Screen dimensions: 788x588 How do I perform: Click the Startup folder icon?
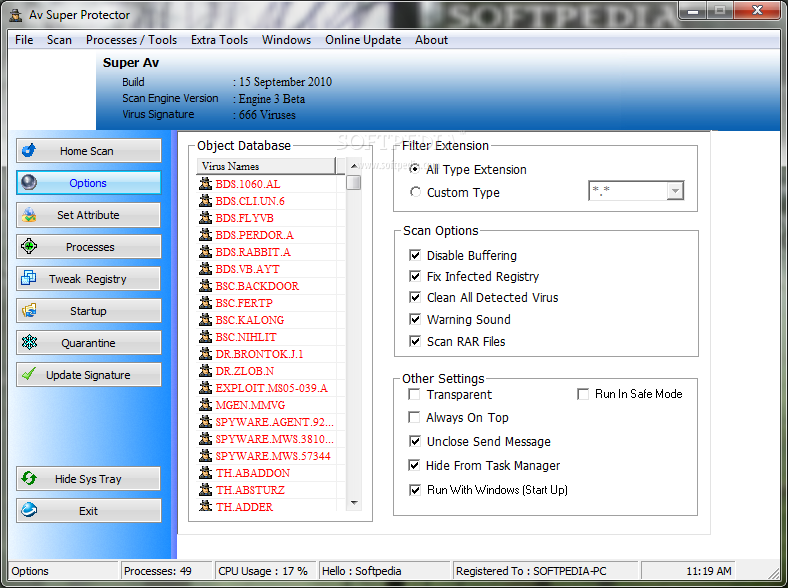tap(29, 311)
